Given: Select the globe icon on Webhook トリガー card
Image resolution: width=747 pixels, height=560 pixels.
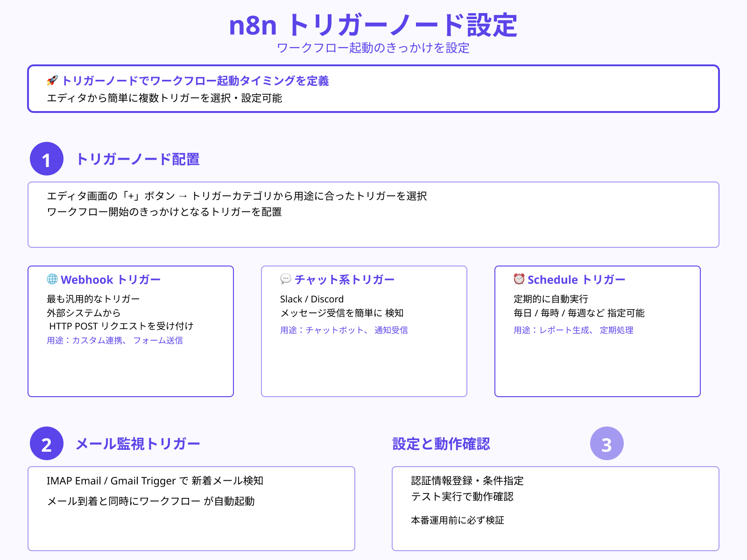Looking at the screenshot, I should click(53, 280).
